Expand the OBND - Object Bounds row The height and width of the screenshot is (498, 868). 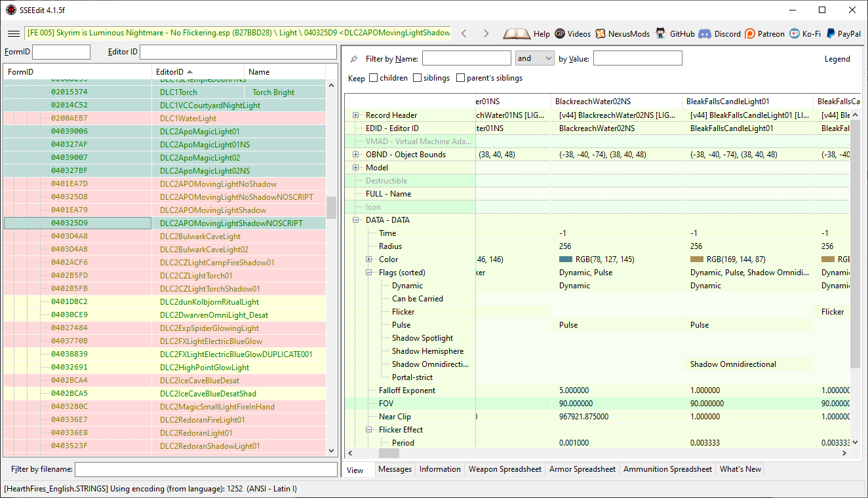356,155
